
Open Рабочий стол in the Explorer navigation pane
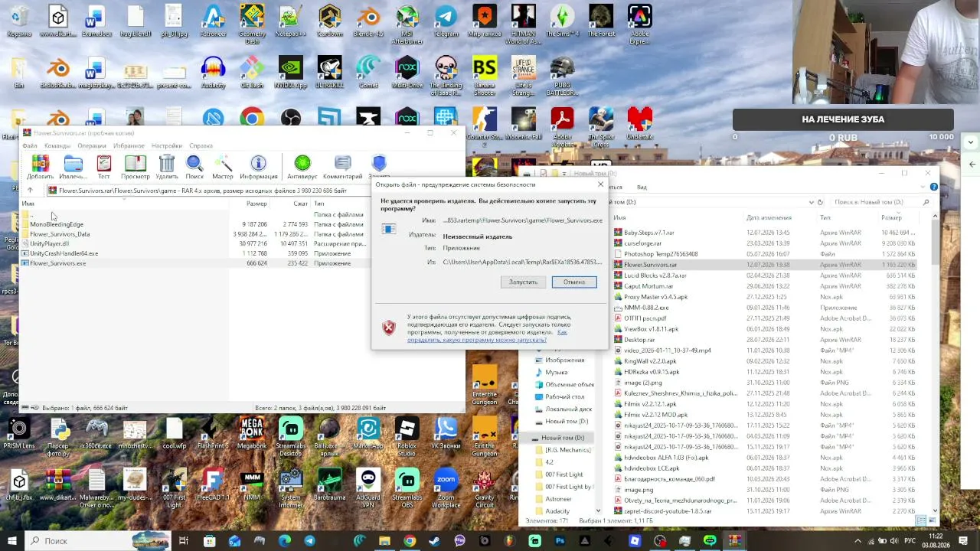(x=564, y=397)
